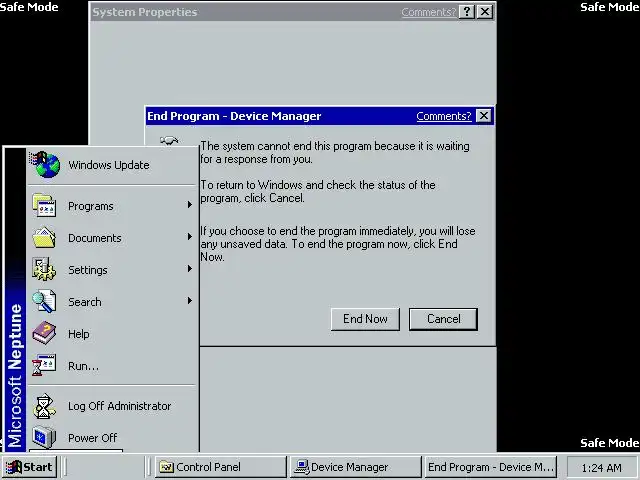
Task: Click the Device Manager taskbar icon
Action: pos(302,467)
